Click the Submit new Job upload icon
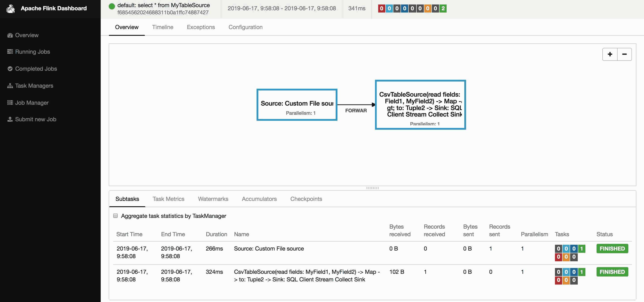The image size is (644, 302). [10, 119]
